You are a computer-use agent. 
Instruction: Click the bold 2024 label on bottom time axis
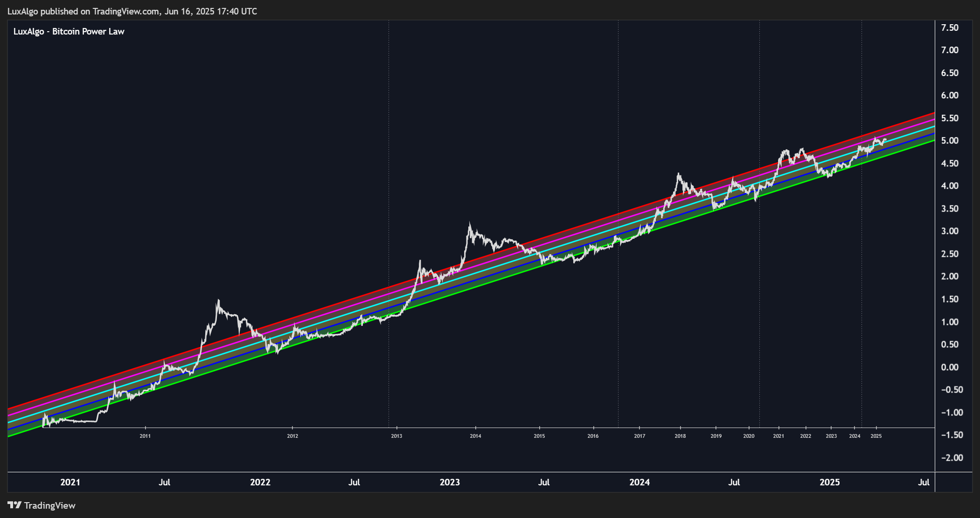tap(639, 482)
